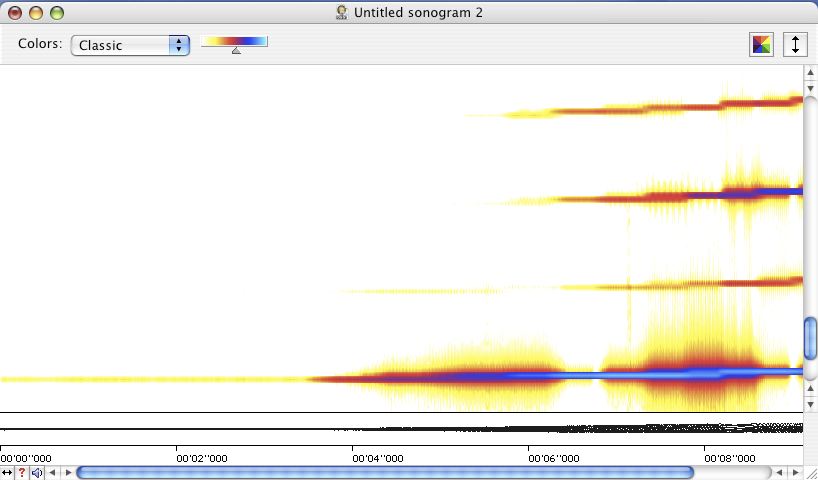Image resolution: width=818 pixels, height=480 pixels.
Task: Click the waveform overview strip below the sonogram
Action: [401, 429]
